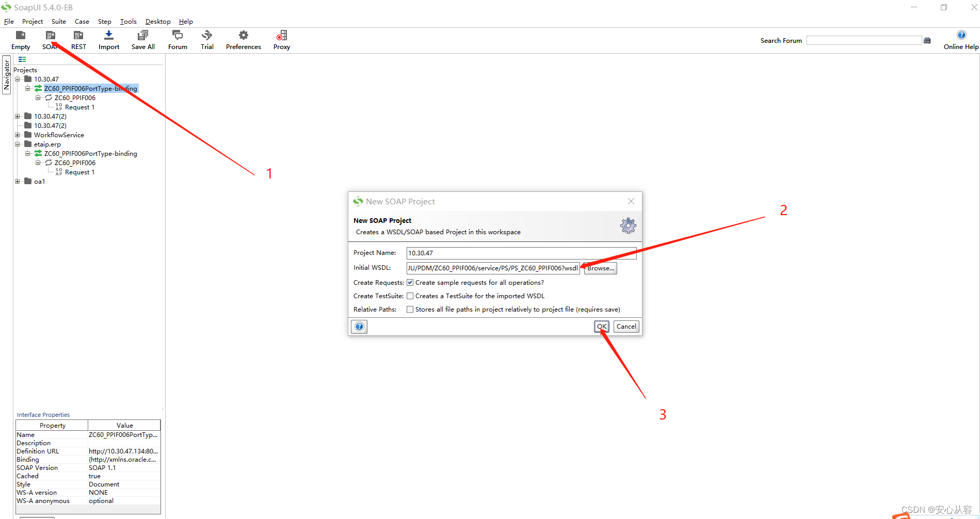
Task: Collapse highlighted ZC60_PPIF006PortType-binding node
Action: 28,89
